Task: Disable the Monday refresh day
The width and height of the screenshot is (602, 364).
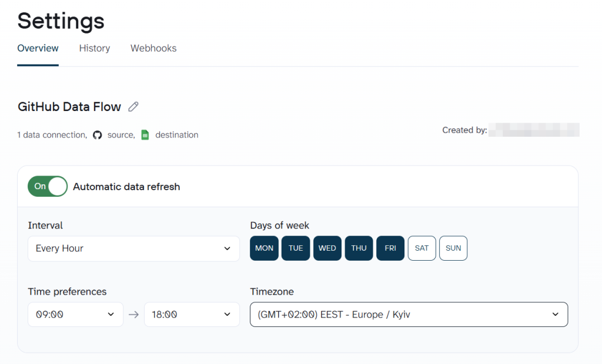Action: pyautogui.click(x=264, y=248)
